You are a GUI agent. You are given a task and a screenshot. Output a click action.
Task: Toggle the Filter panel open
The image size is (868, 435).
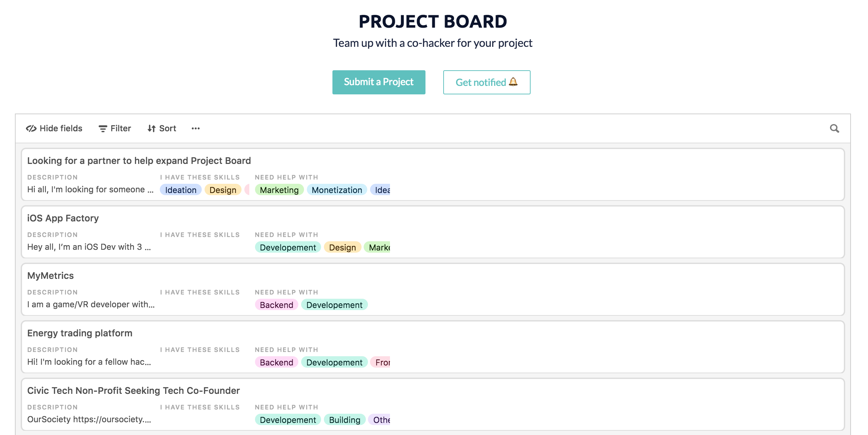pyautogui.click(x=114, y=128)
